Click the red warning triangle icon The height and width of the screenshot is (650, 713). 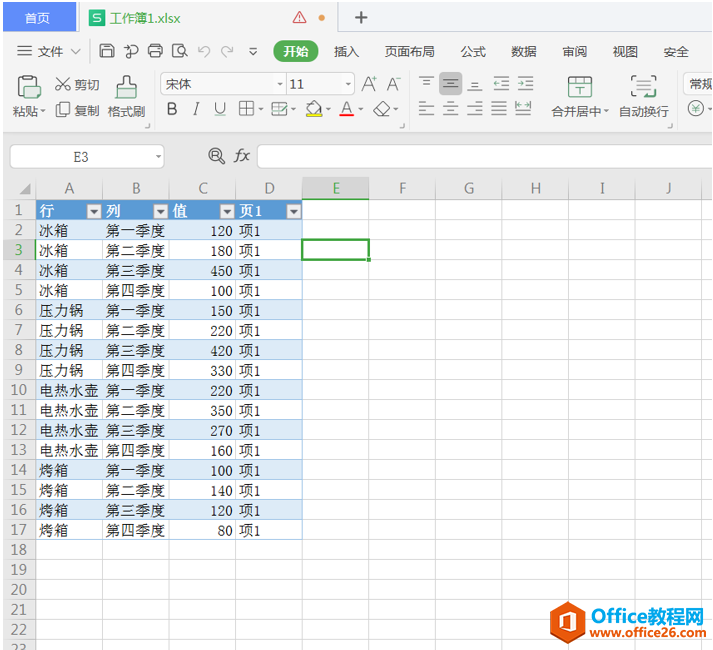tap(299, 18)
